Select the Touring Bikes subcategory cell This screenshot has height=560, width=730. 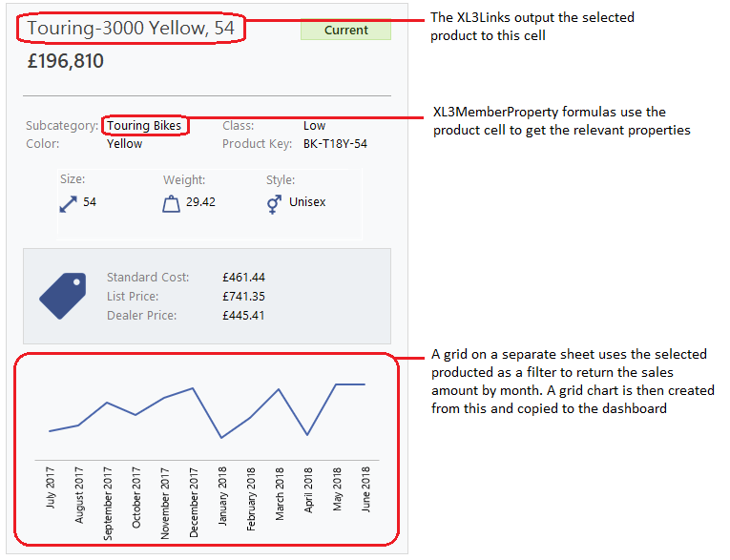coord(144,126)
